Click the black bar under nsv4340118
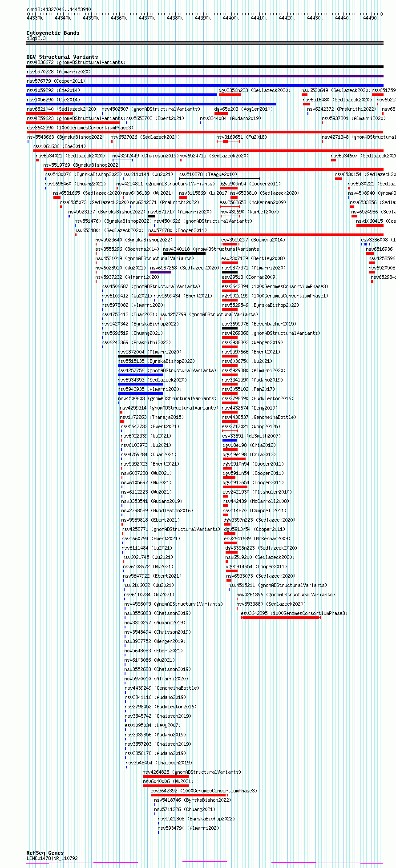This screenshot has width=396, height=868. [184, 253]
